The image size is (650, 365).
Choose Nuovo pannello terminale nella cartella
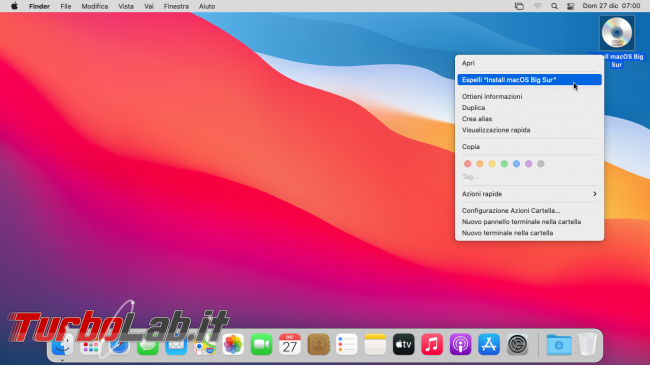point(529,221)
